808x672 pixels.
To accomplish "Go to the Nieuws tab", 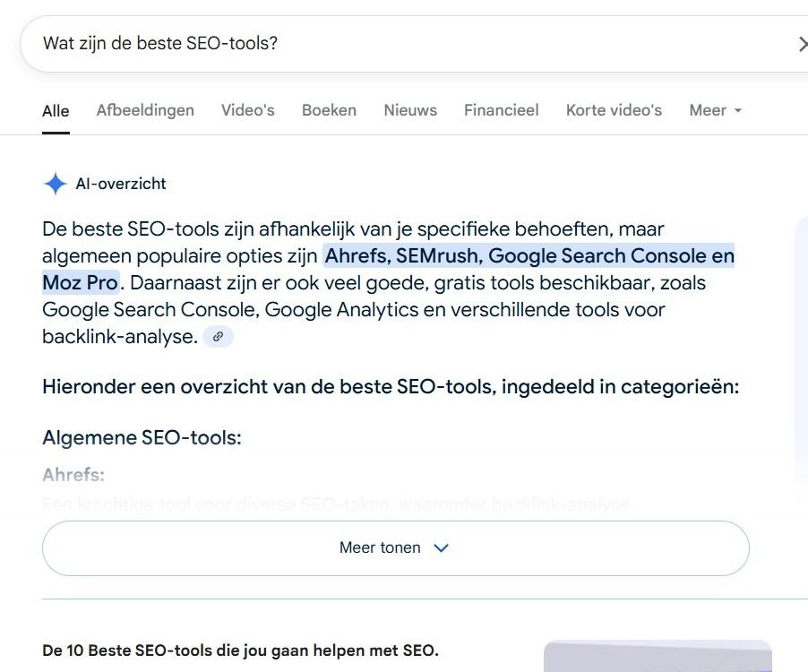I will tap(410, 110).
